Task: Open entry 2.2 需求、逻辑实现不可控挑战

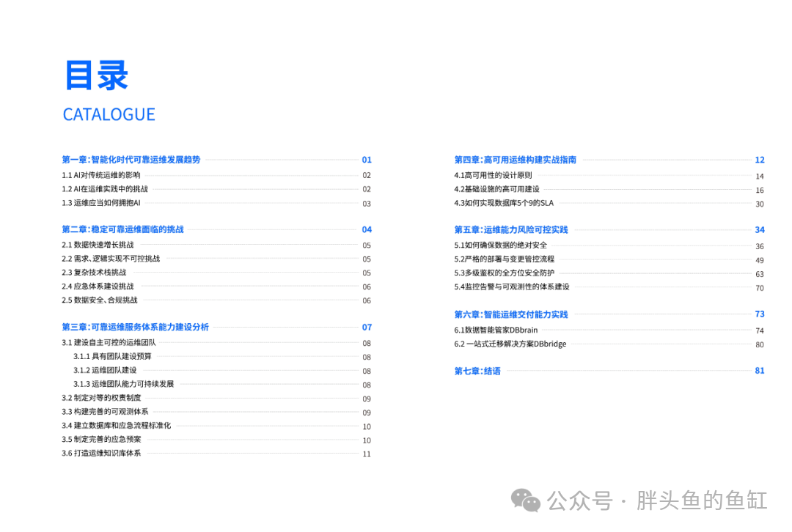Action: 111,259
